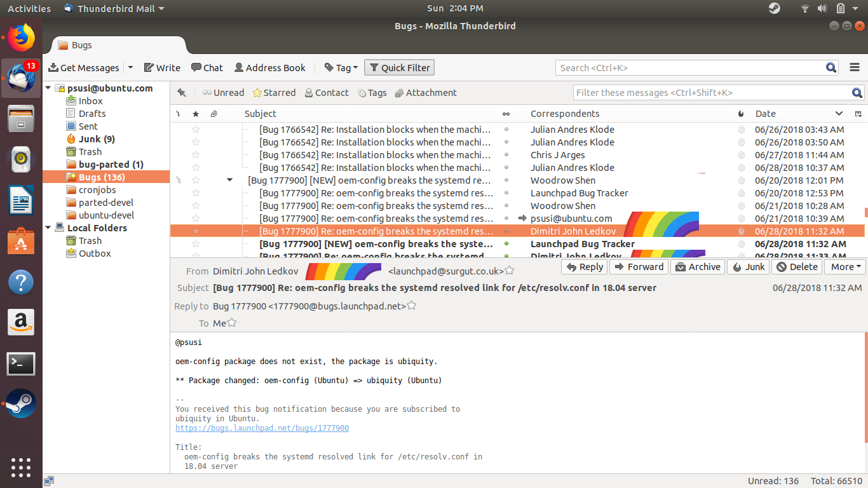Screen dimensions: 868x488
Task: Star the Chris J Arges message
Action: tap(196, 155)
